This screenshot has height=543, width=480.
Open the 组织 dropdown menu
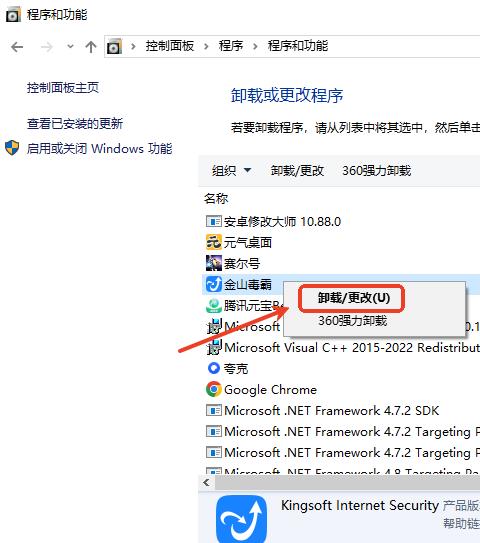point(231,170)
